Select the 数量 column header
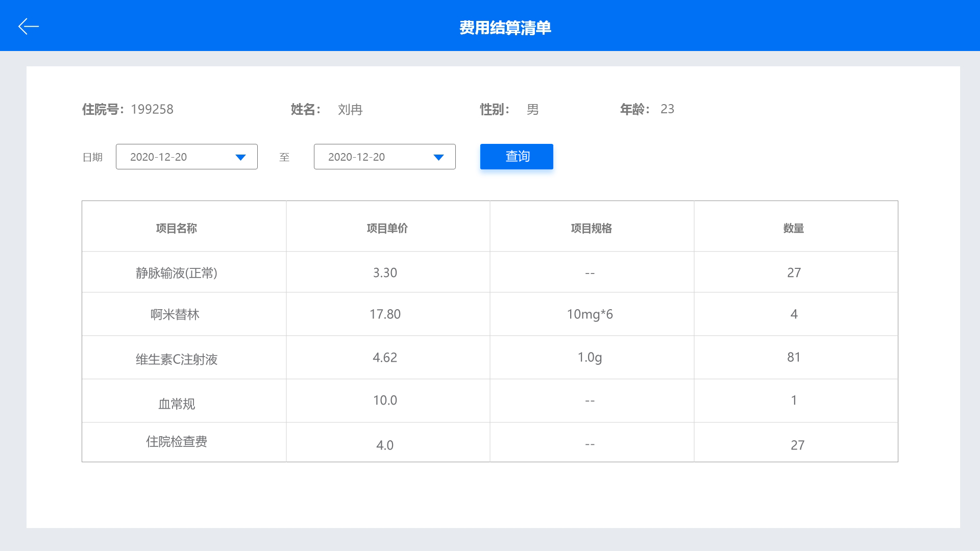The height and width of the screenshot is (551, 980). click(x=794, y=228)
